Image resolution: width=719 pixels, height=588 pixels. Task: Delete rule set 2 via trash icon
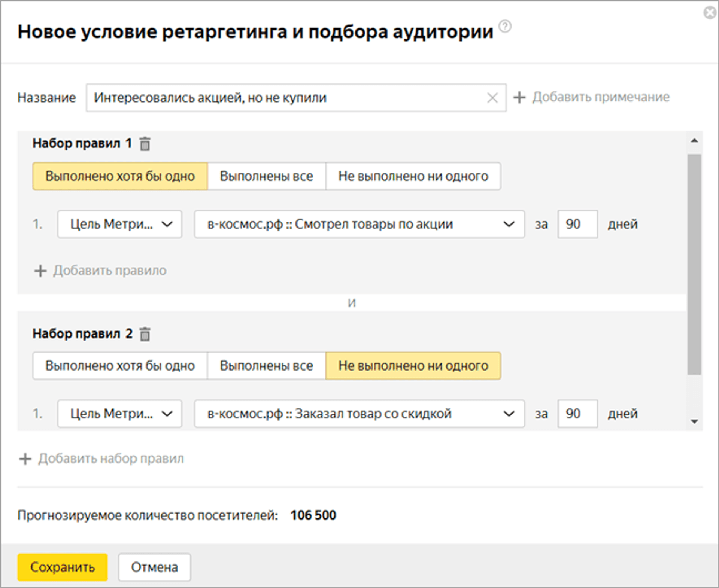tap(145, 334)
